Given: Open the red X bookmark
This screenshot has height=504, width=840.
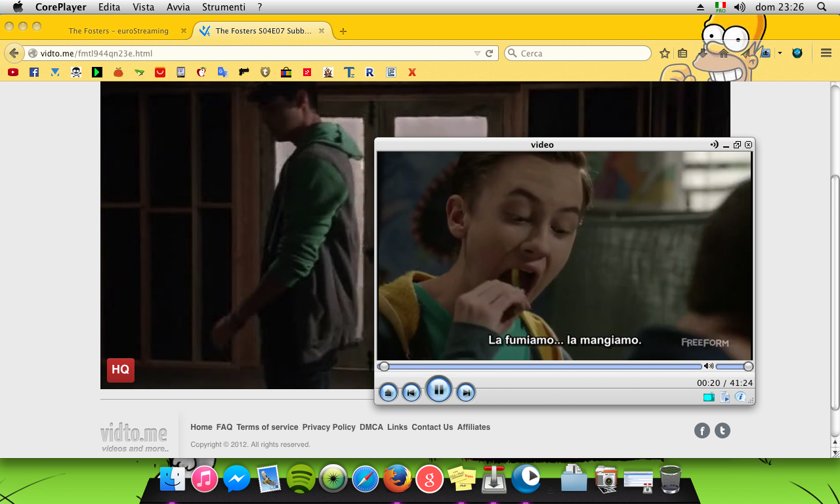Looking at the screenshot, I should [412, 72].
